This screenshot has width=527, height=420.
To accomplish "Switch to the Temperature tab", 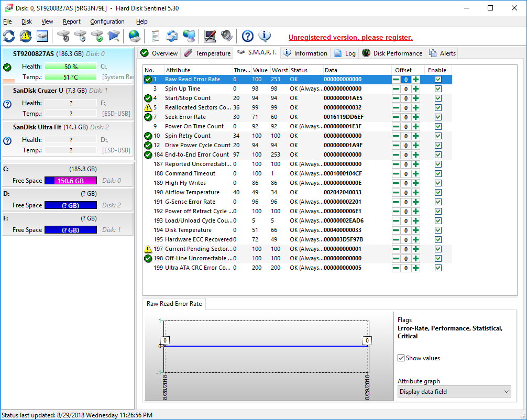I will click(x=207, y=53).
